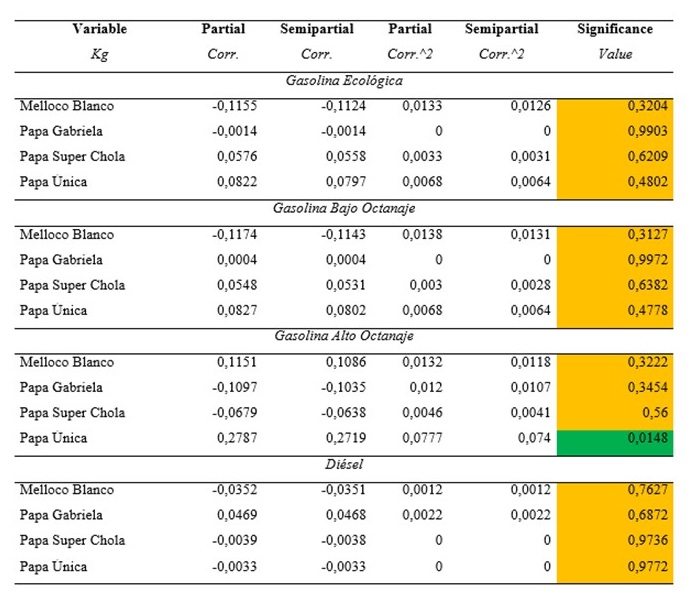Image resolution: width=695 pixels, height=605 pixels.
Task: Click the Significance column header
Action: coord(615,29)
